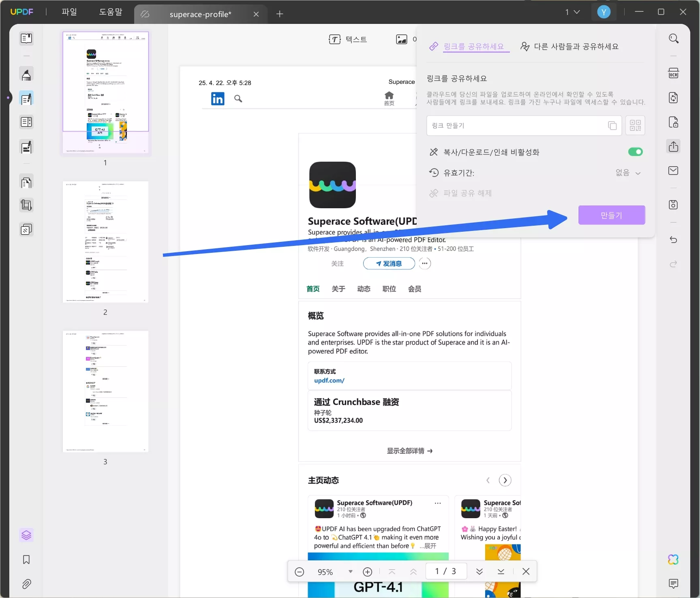Screen dimensions: 700x598
Task: Open the Organize Pages tool
Action: [26, 183]
